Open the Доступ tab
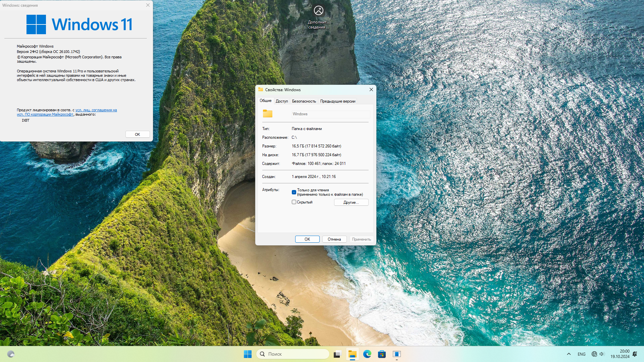644x362 pixels. (281, 101)
